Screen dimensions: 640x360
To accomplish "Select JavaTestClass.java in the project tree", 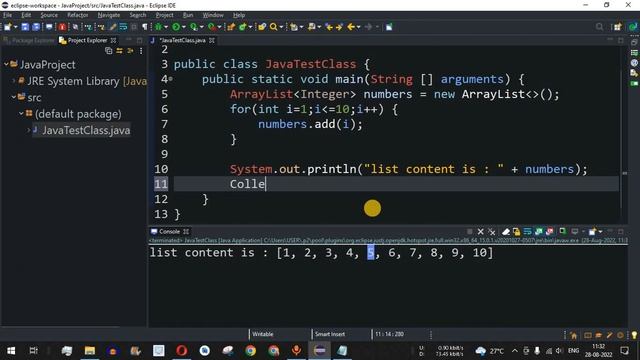I will point(86,130).
